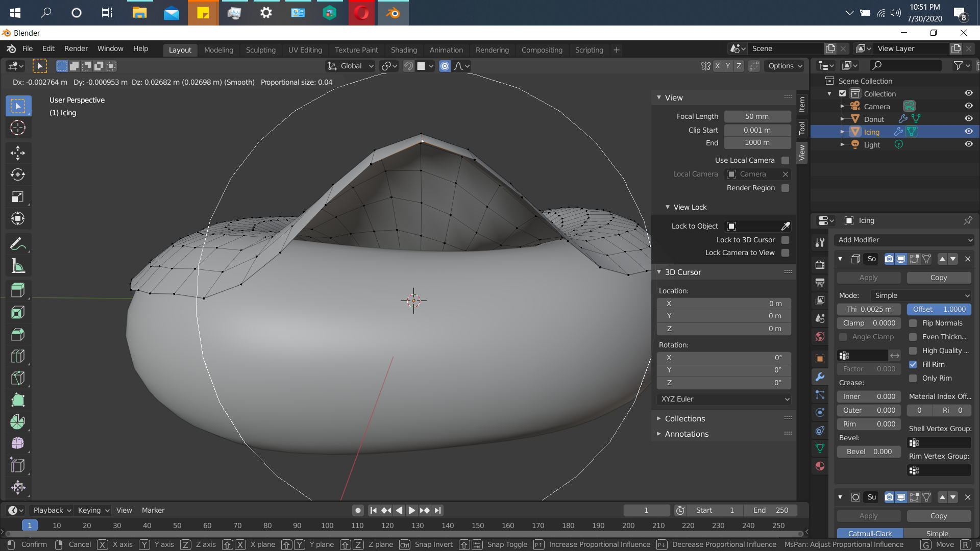Open the Global transform orientation dropdown
Viewport: 980px width, 551px height.
pyautogui.click(x=351, y=66)
